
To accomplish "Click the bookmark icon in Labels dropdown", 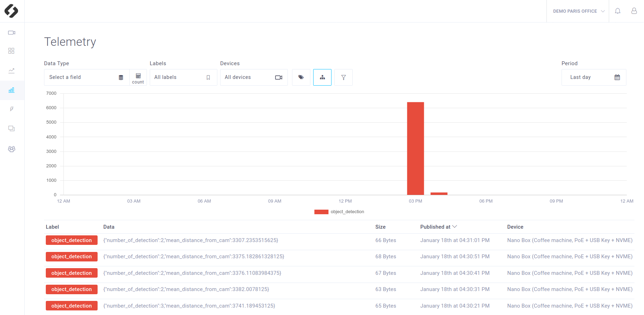I will coord(208,78).
